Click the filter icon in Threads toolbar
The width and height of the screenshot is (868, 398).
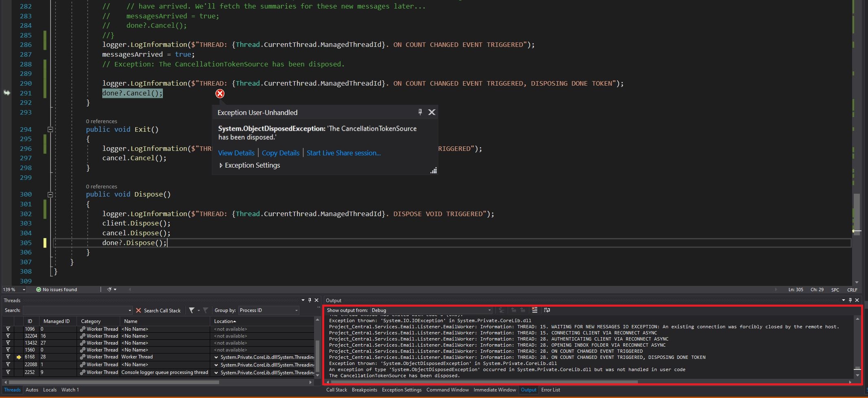191,310
